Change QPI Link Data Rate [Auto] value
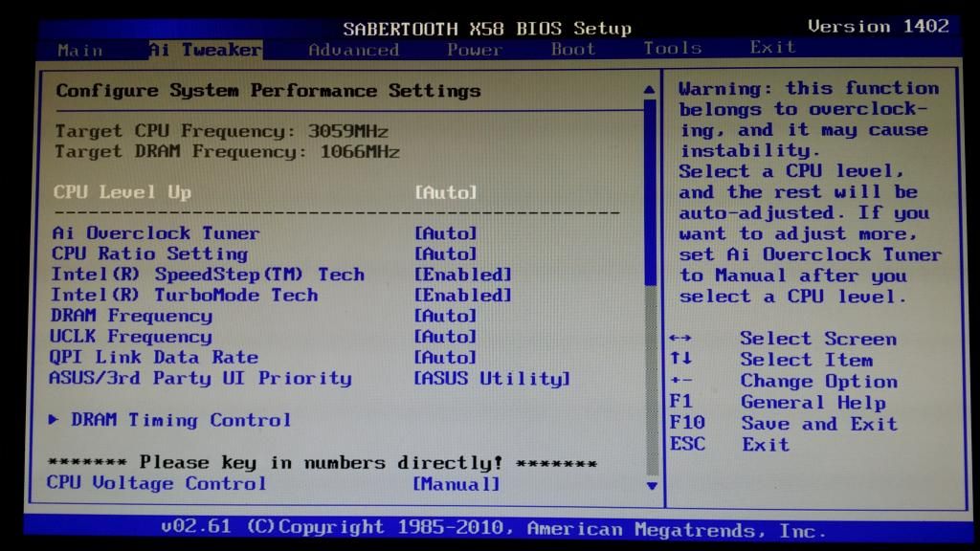980x551 pixels. point(446,357)
